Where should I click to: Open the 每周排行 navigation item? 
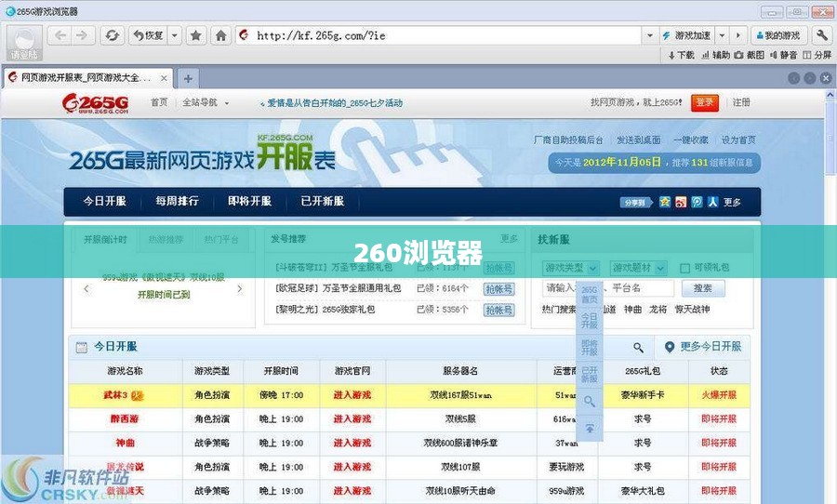coord(178,201)
